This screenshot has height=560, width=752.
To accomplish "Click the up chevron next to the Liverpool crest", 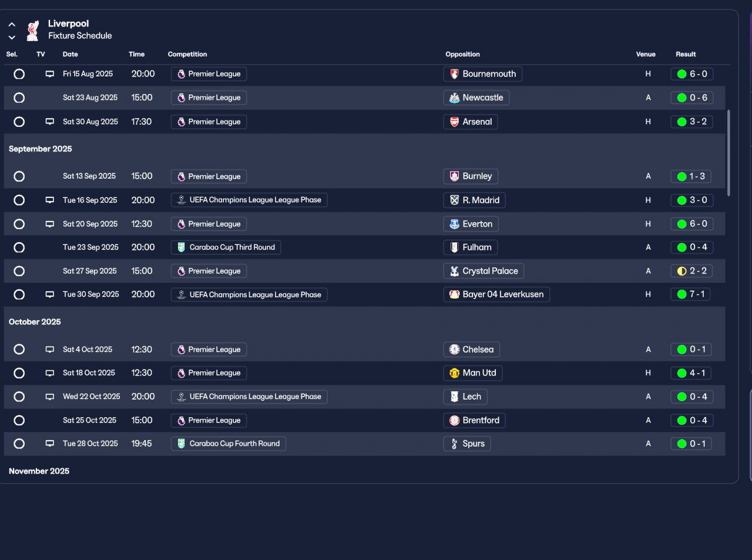I will pos(12,25).
